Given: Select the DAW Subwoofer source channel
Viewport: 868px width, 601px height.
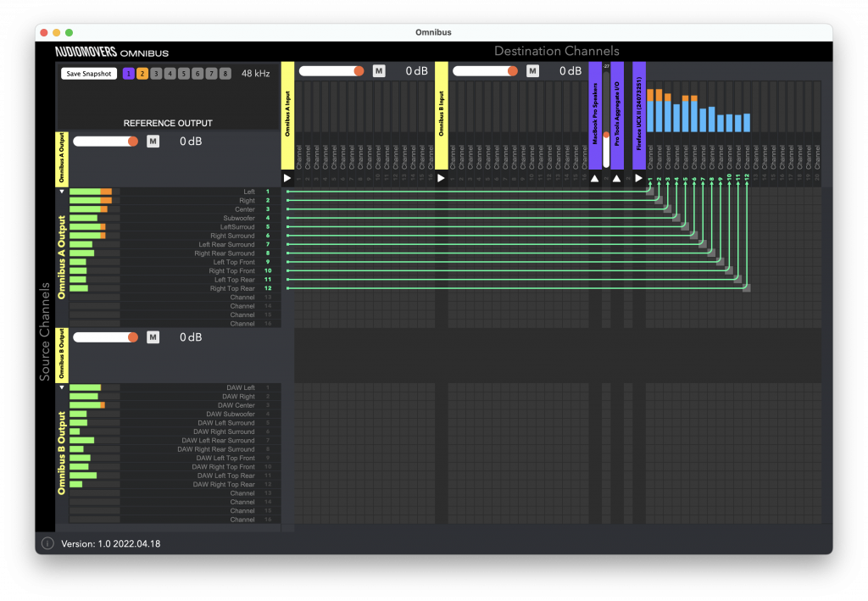Looking at the screenshot, I should (175, 414).
